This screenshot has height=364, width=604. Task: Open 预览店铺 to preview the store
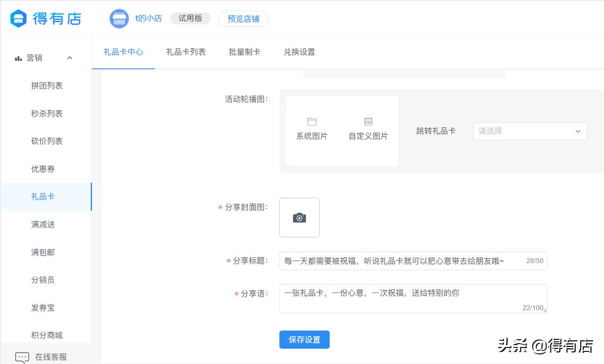tap(243, 18)
